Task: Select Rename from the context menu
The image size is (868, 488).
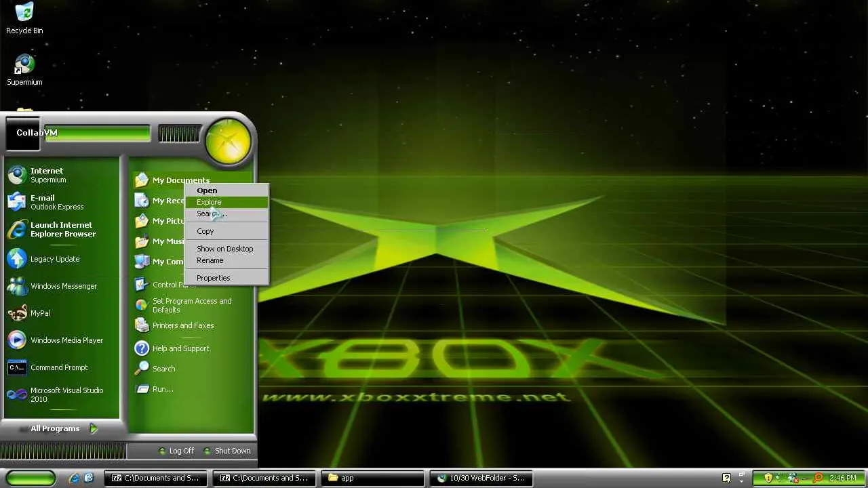Action: 226,260
